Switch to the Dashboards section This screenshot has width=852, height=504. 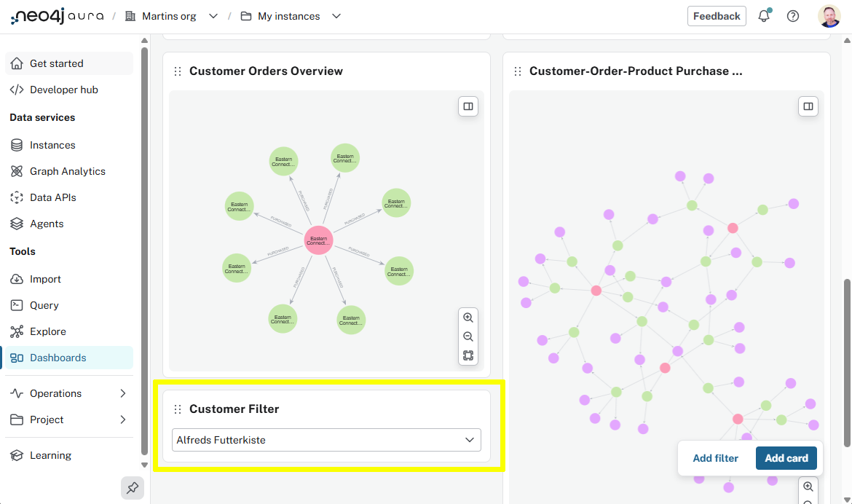tap(59, 358)
